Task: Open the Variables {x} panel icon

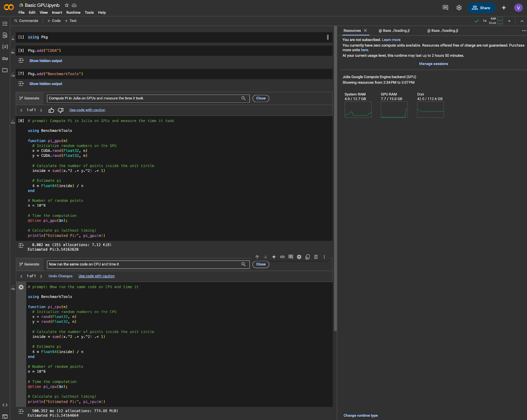Action: point(5,47)
